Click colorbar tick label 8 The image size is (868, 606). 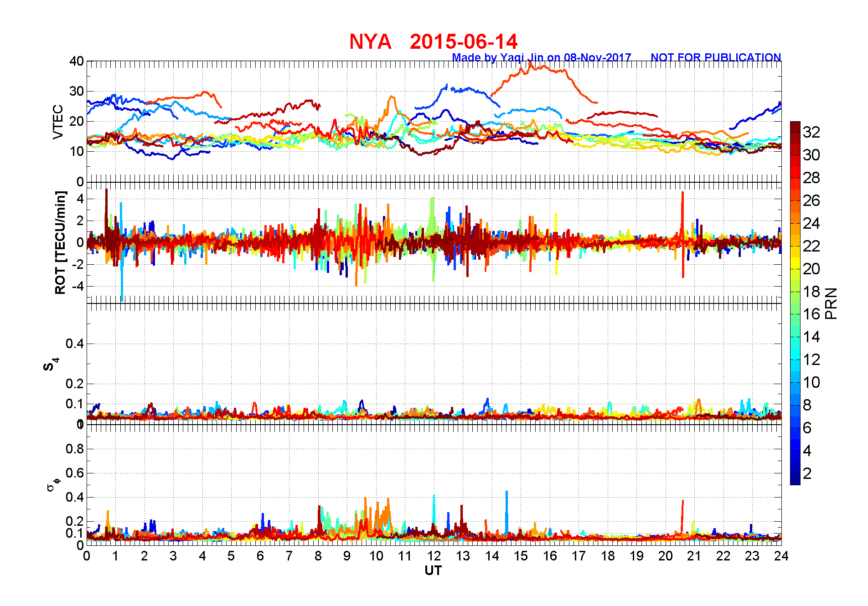[807, 405]
